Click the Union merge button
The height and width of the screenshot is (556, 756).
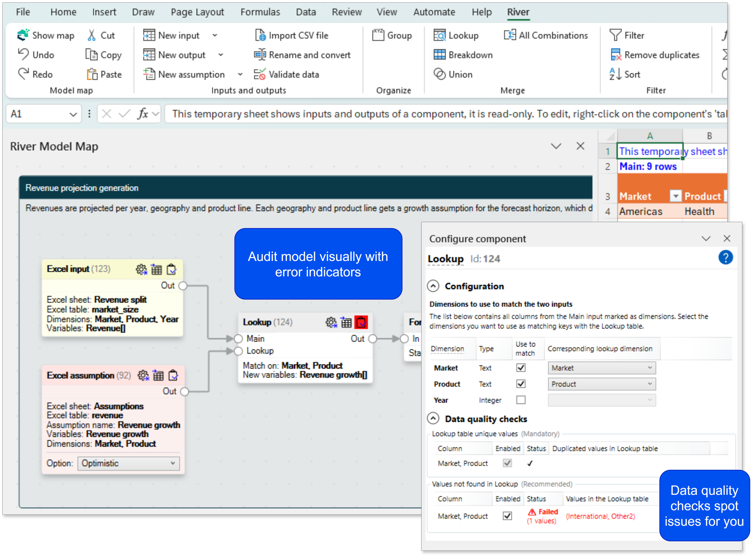(453, 74)
